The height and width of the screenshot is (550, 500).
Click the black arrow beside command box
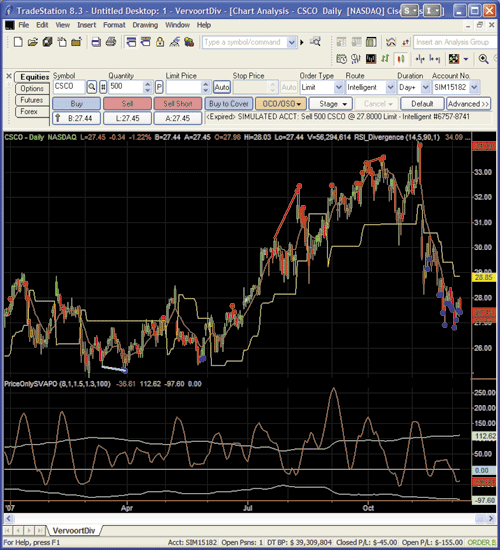click(302, 43)
